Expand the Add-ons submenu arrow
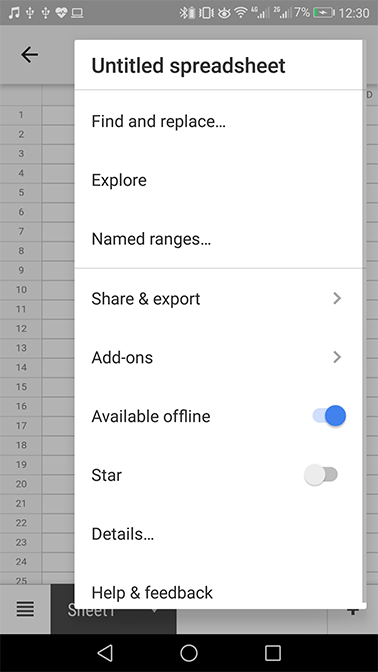Image resolution: width=378 pixels, height=672 pixels. tap(337, 357)
